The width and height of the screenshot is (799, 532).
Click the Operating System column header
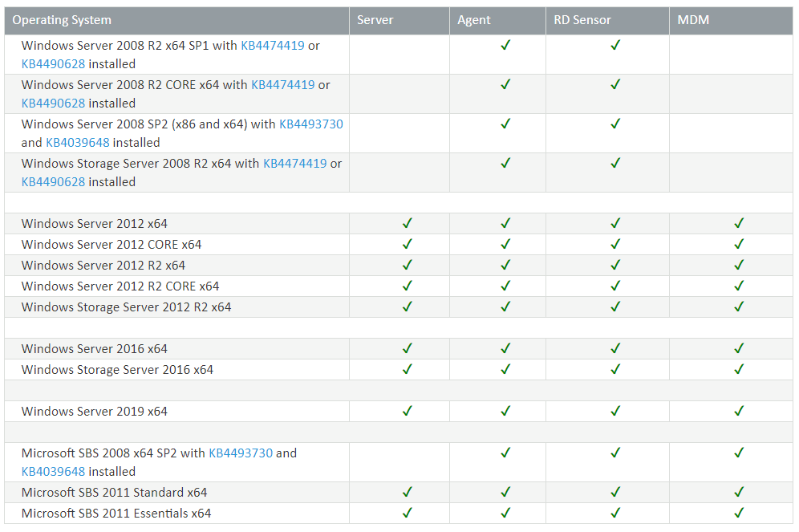point(62,20)
